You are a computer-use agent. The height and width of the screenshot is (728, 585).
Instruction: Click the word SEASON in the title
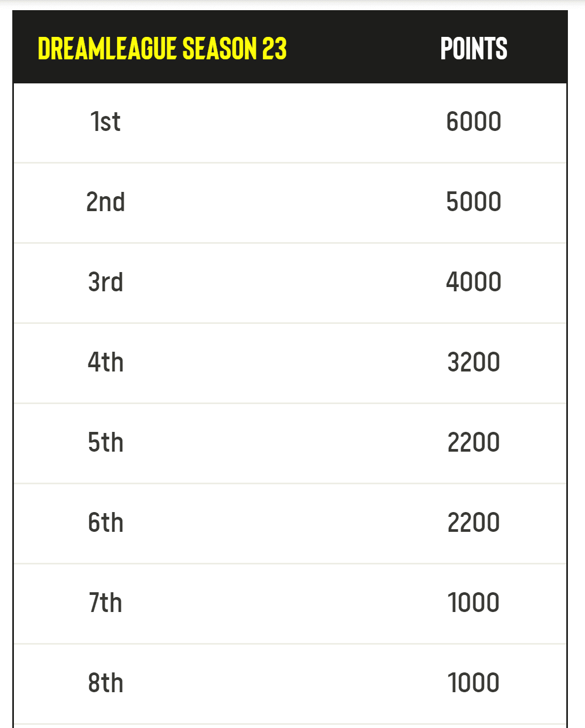pyautogui.click(x=219, y=49)
